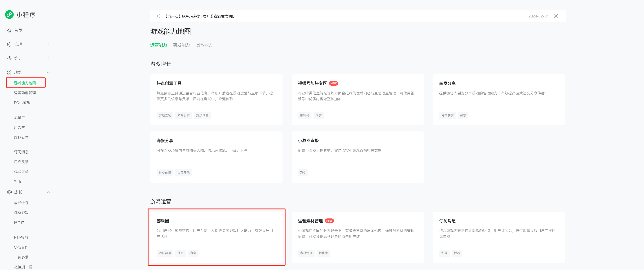Click the 成长 sprout icon
The height and width of the screenshot is (270, 644).
[x=9, y=192]
